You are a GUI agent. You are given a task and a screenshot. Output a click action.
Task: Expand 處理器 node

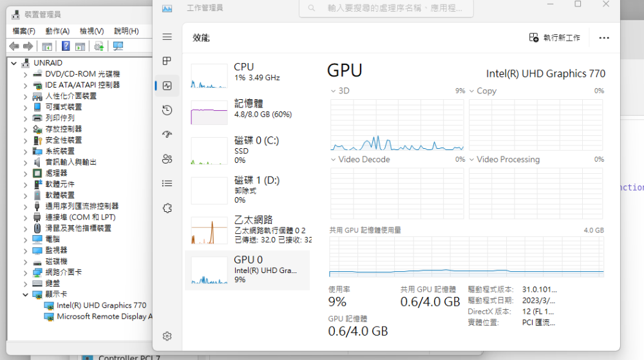point(26,174)
